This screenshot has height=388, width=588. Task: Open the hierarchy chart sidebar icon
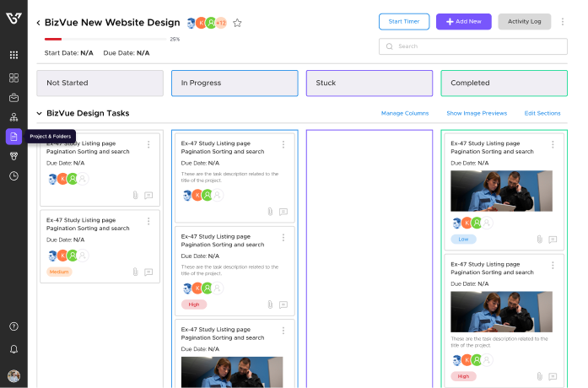pyautogui.click(x=13, y=116)
